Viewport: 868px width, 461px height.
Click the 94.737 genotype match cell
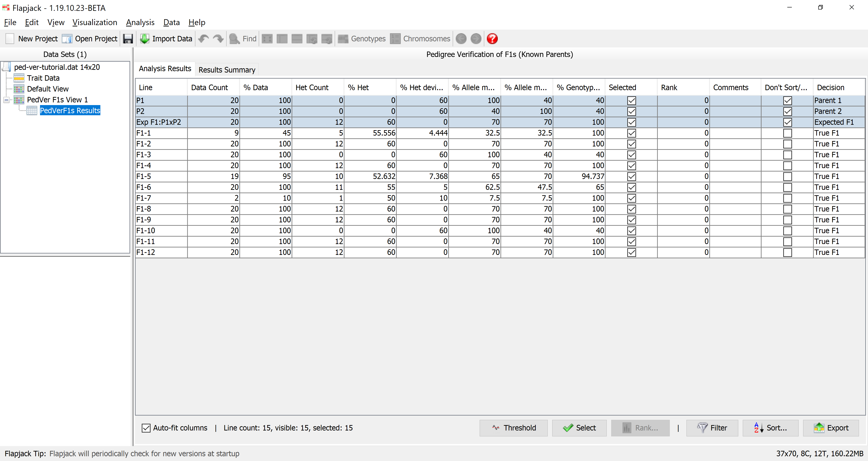tap(579, 176)
